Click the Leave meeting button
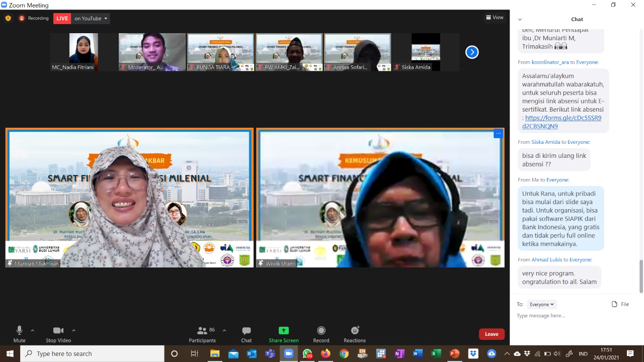Image resolution: width=644 pixels, height=362 pixels. [492, 334]
